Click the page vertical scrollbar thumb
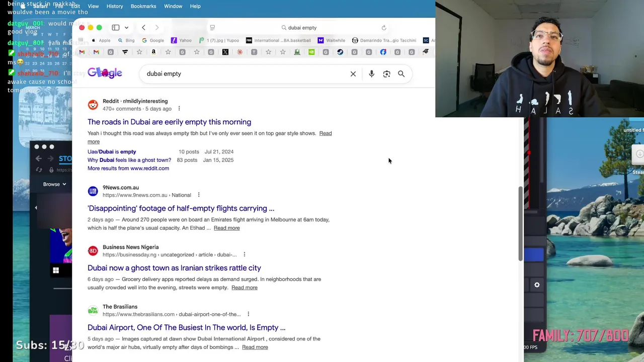 (x=520, y=224)
